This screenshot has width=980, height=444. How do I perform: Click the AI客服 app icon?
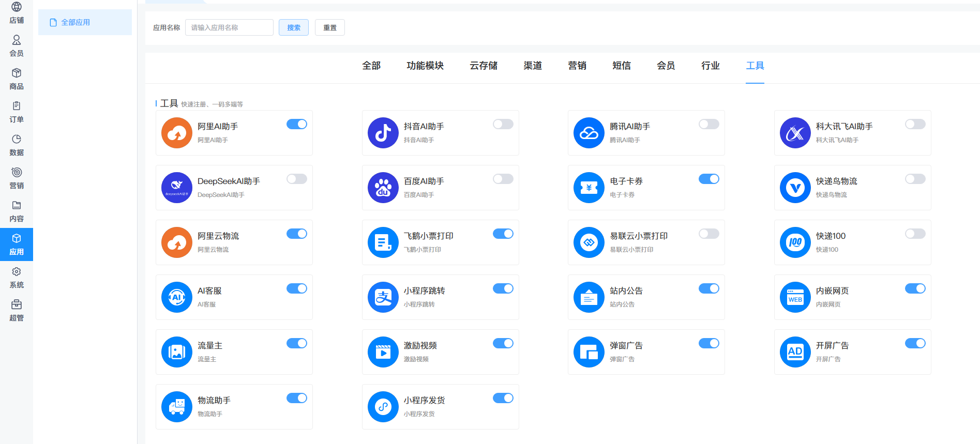pyautogui.click(x=177, y=297)
